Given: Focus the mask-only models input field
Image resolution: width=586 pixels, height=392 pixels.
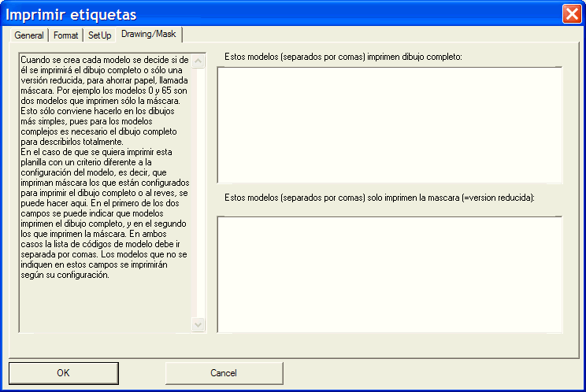Looking at the screenshot, I should (390, 274).
